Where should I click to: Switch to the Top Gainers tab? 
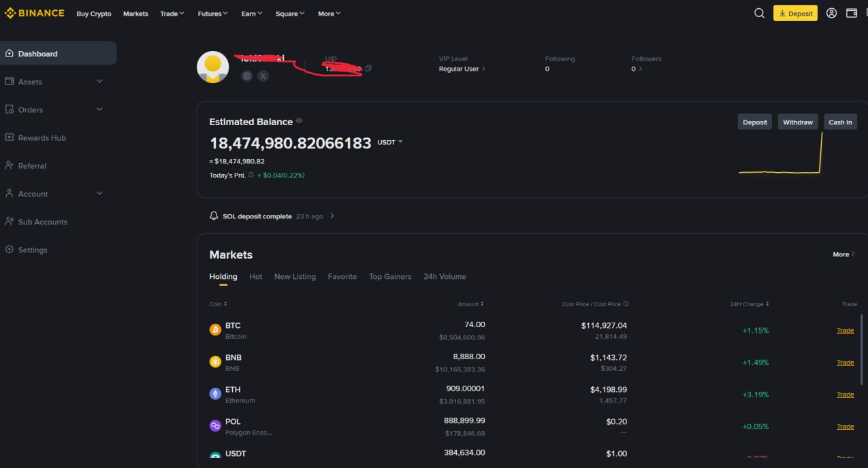390,276
